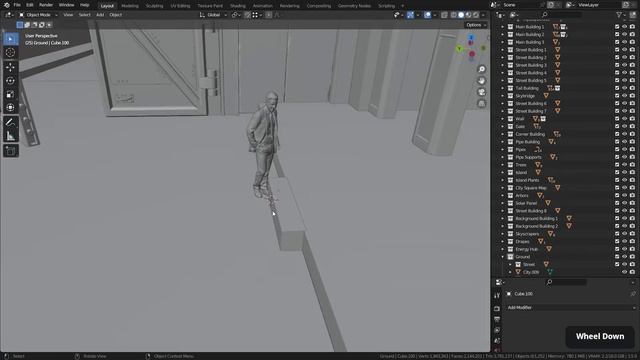Select solid viewport shading mode
Screen dimensions: 640x360
pyautogui.click(x=461, y=15)
